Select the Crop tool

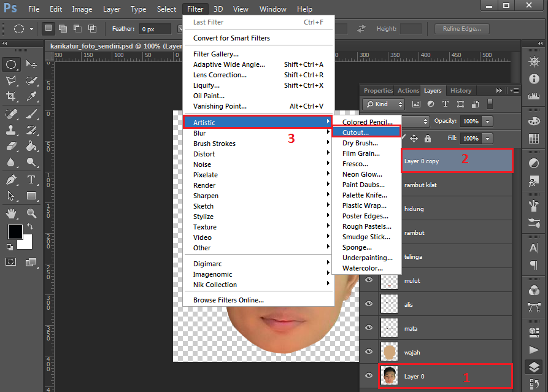tap(11, 96)
